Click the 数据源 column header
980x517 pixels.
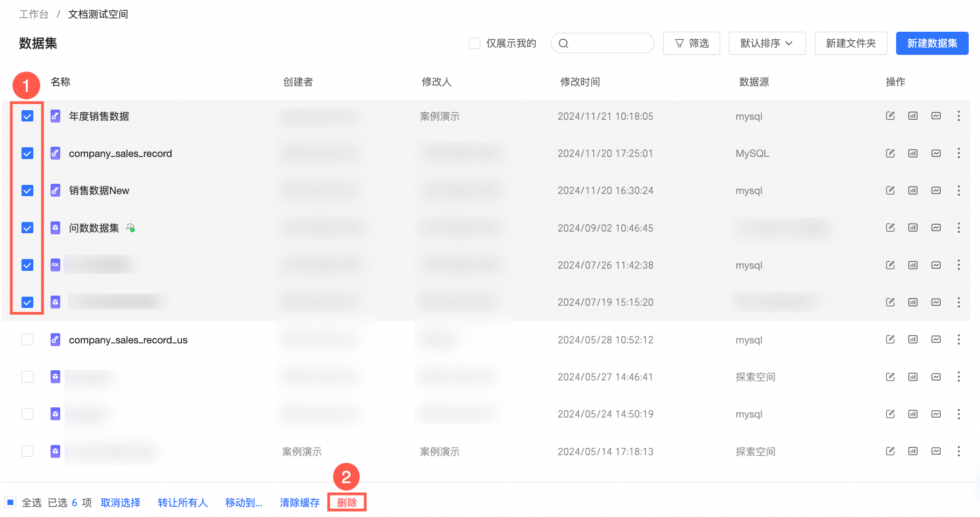[754, 82]
